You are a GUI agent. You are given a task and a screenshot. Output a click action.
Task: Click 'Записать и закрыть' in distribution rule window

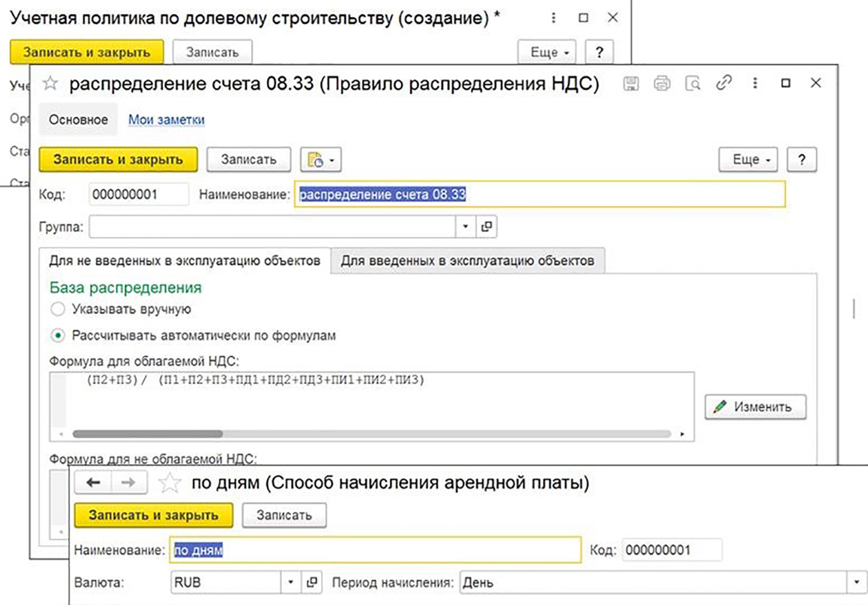(118, 160)
